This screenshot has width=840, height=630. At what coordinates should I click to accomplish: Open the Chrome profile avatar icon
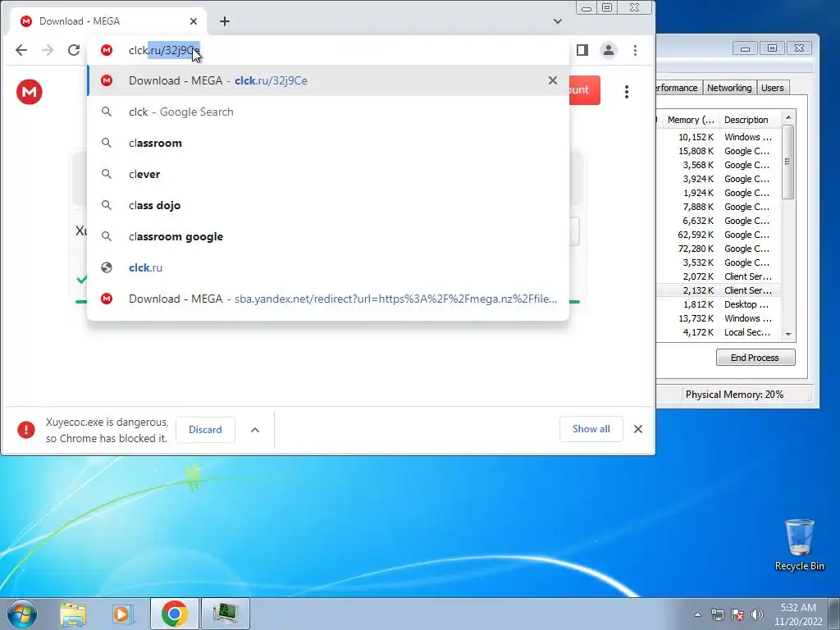pyautogui.click(x=609, y=50)
